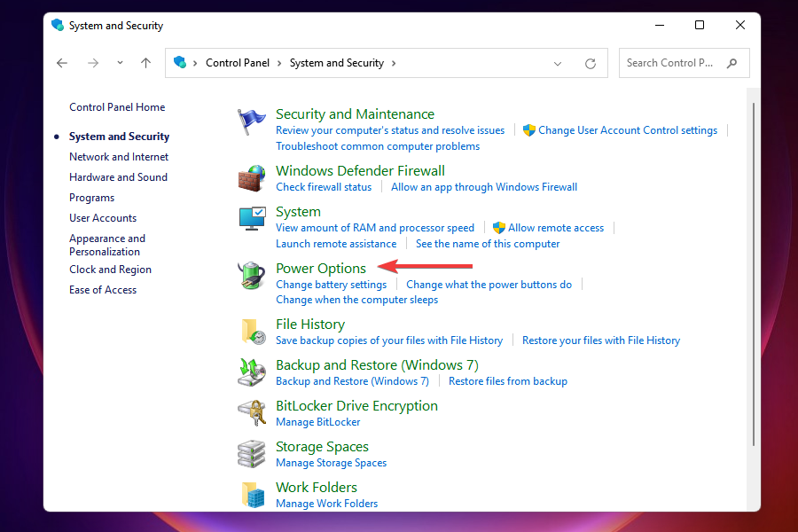Open Control Panel Home
The image size is (798, 532).
pyautogui.click(x=117, y=107)
